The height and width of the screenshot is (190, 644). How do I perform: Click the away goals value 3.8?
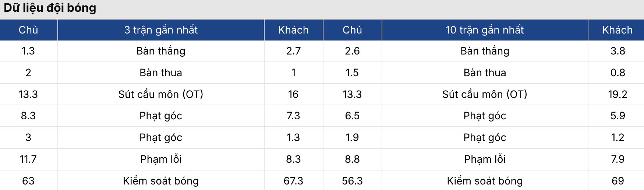tap(618, 51)
